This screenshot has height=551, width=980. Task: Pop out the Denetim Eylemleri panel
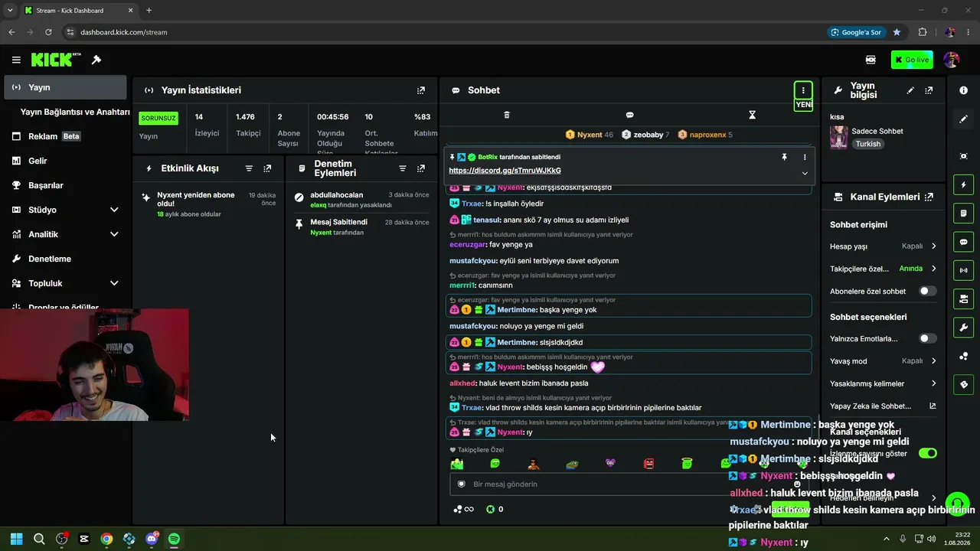click(x=420, y=168)
